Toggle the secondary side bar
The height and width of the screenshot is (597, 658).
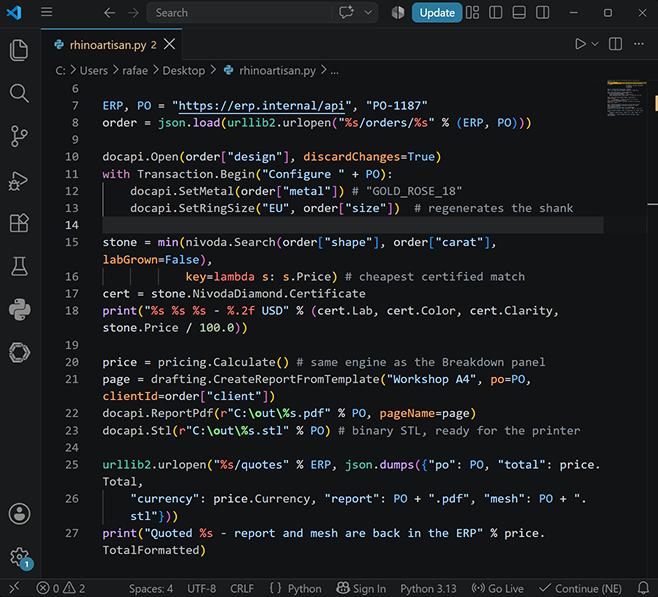543,13
